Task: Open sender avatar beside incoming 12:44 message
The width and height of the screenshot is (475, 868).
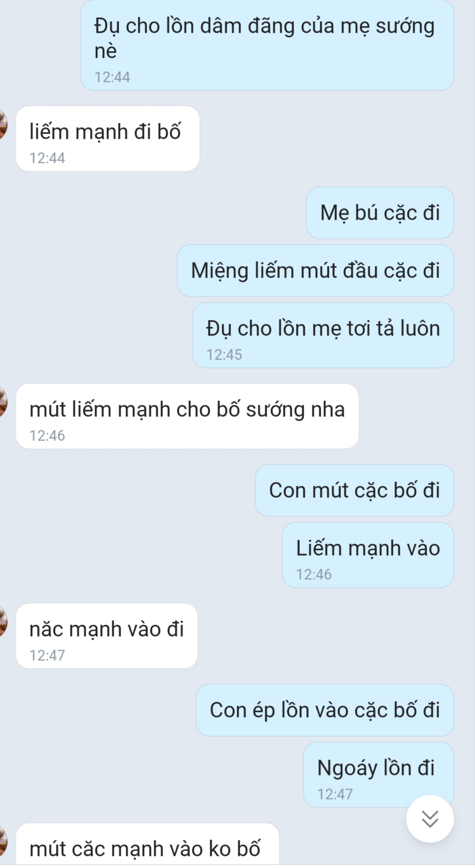Action: point(3,125)
